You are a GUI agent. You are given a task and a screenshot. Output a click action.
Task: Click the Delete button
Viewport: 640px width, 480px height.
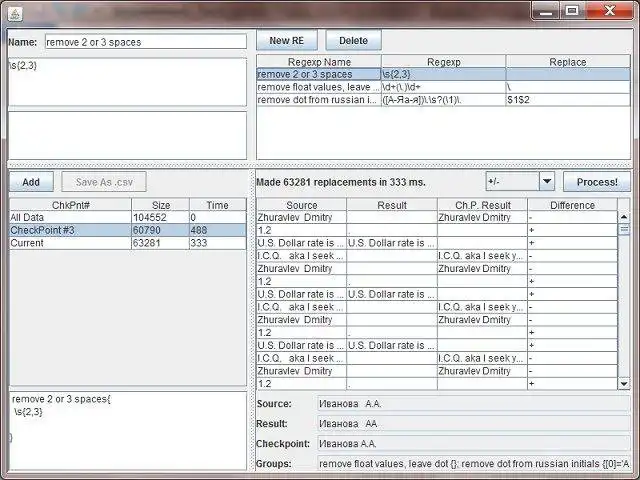(353, 40)
